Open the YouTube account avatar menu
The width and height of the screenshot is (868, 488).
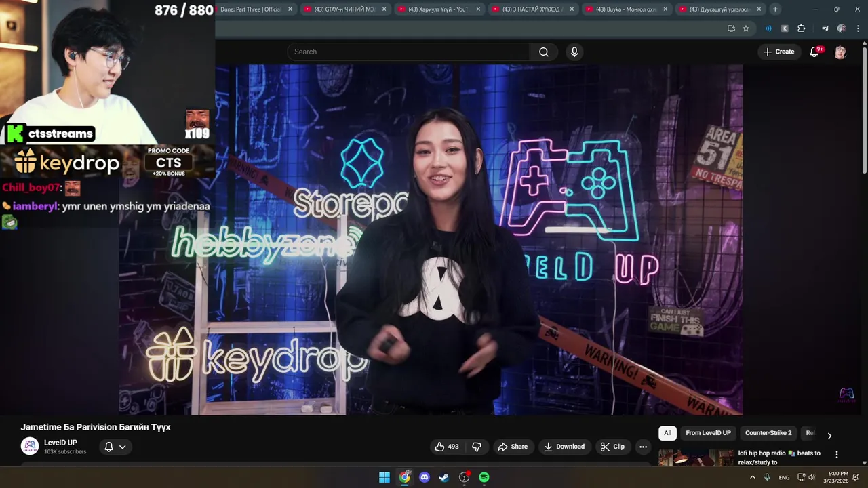840,52
